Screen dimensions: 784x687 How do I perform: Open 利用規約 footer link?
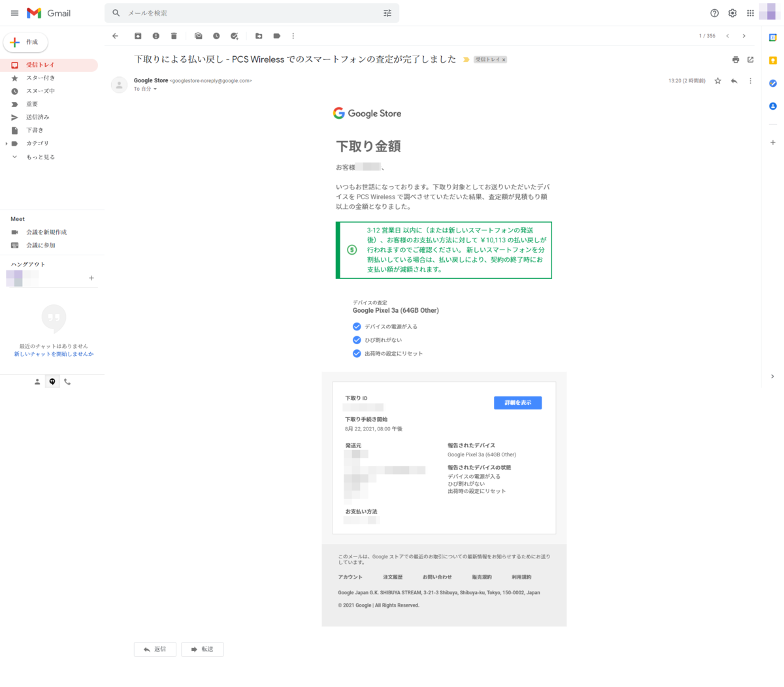click(x=521, y=577)
